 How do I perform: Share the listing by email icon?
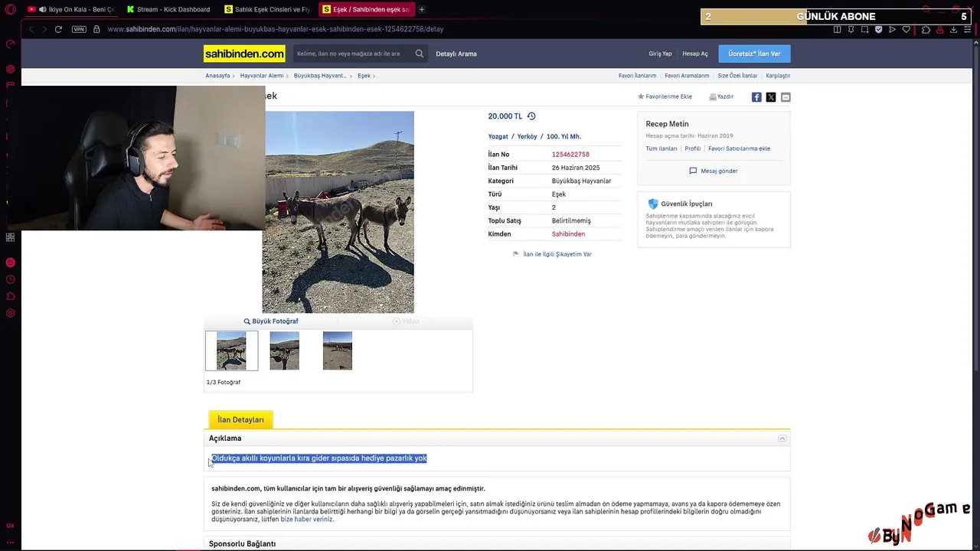pos(786,97)
